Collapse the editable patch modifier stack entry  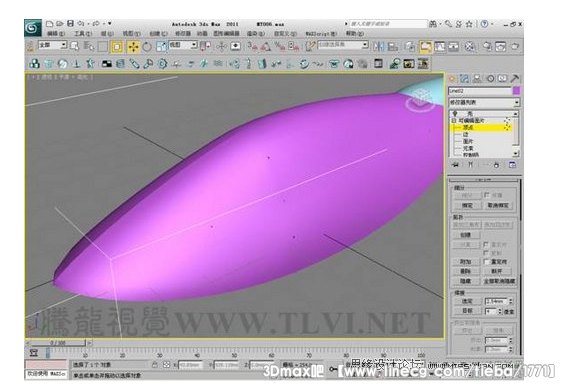[x=454, y=121]
